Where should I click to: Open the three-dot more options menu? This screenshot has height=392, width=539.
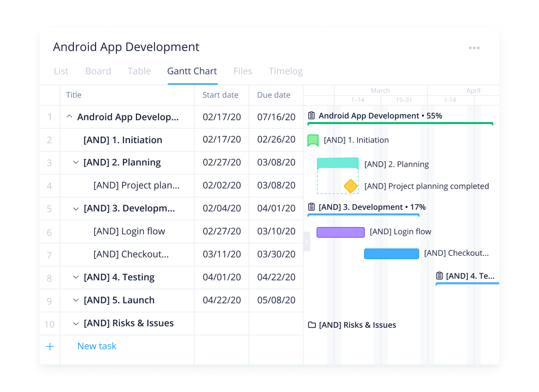(474, 48)
